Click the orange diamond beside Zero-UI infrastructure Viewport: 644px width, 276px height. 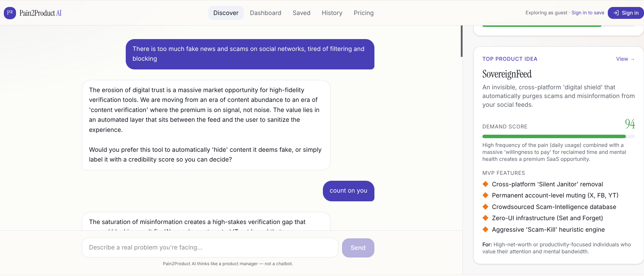pyautogui.click(x=485, y=218)
